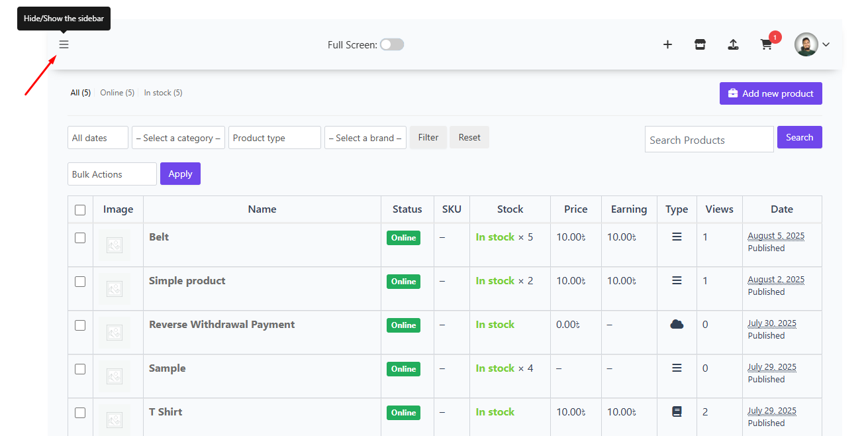Click the Earning column header
Viewport: 868px width, 436px height.
(629, 209)
